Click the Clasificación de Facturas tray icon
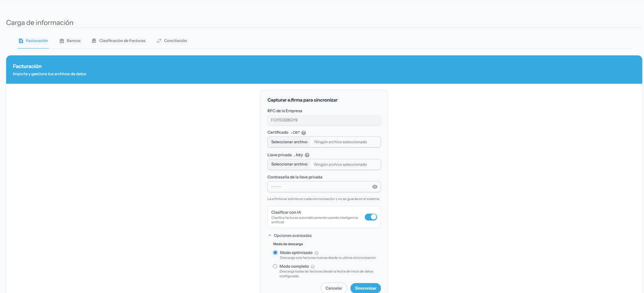Screen dimensions: 644x293 94,41
